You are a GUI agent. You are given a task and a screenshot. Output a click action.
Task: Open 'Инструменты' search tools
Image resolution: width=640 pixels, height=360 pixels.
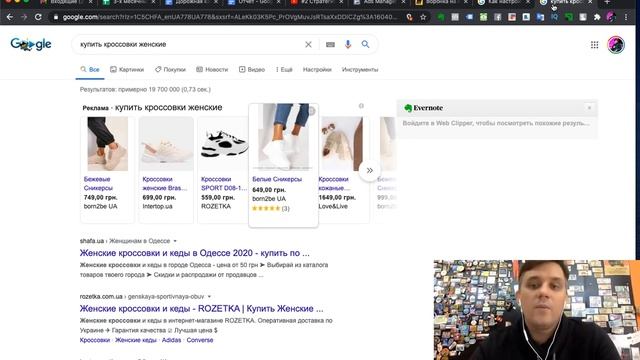click(360, 69)
